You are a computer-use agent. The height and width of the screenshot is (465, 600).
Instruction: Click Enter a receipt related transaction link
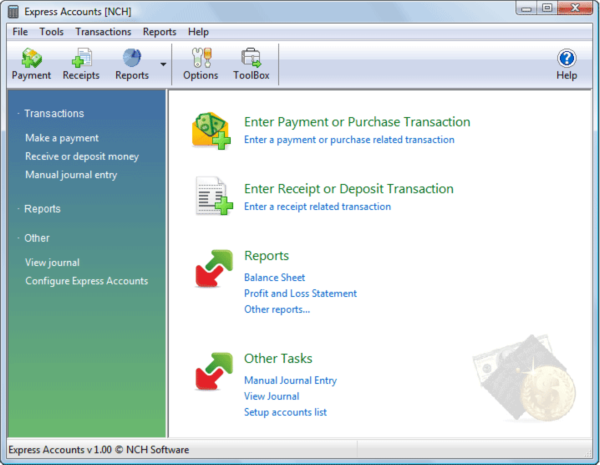[317, 207]
